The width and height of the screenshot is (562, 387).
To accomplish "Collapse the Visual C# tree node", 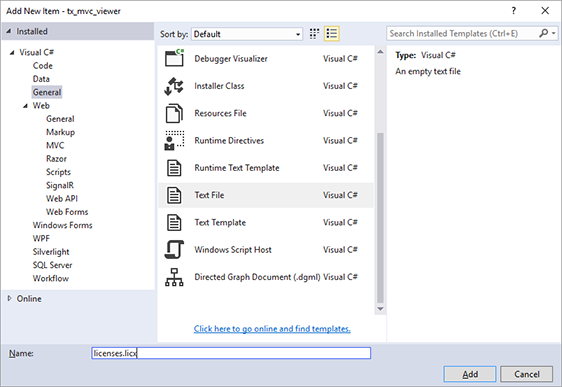I will [x=12, y=53].
